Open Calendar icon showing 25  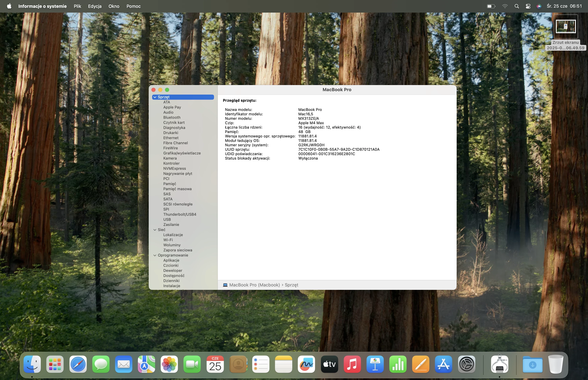215,364
